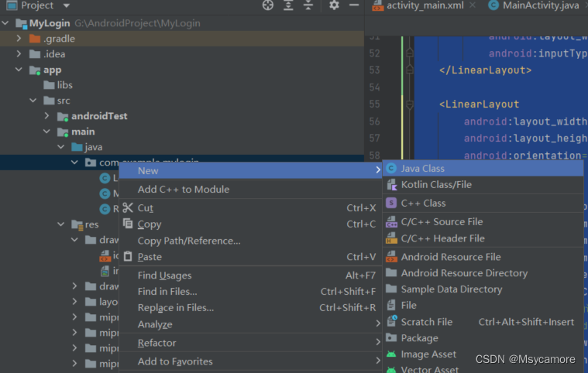588x373 pixels.
Task: Select the libs folder
Action: coord(58,85)
